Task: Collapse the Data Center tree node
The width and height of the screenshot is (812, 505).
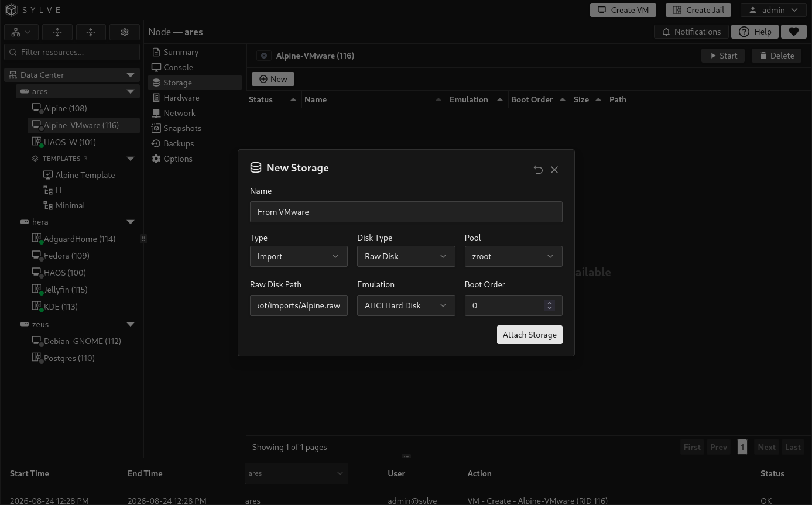Action: [131, 75]
